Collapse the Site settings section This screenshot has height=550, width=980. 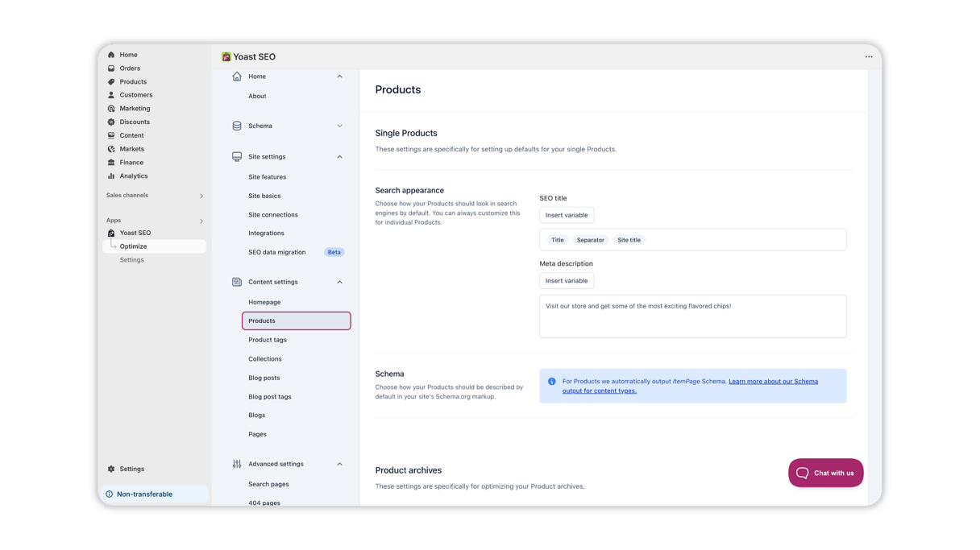(339, 157)
